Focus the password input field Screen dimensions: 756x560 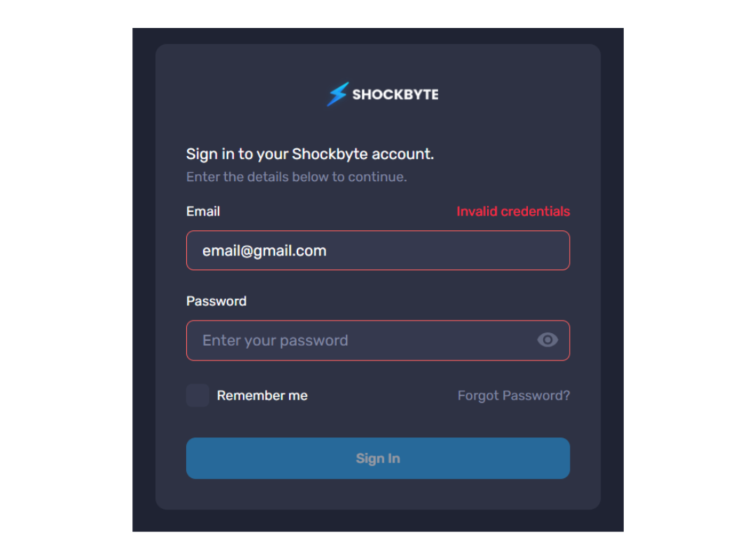378,340
